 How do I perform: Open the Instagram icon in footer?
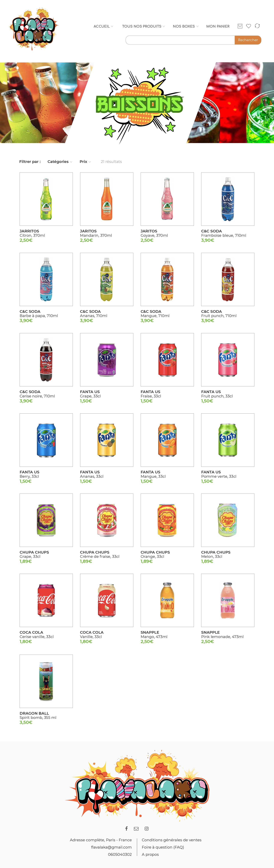147,829
